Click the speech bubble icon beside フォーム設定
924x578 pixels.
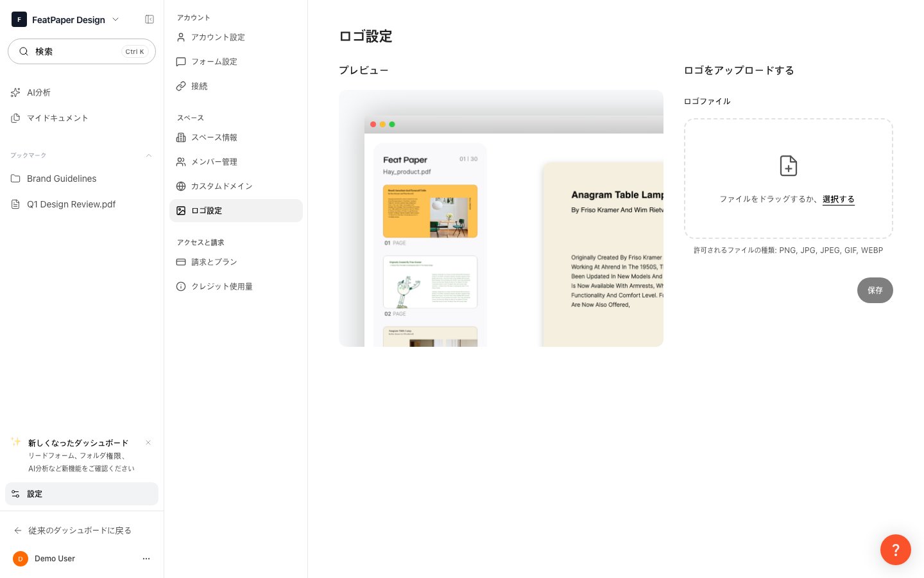coord(181,62)
